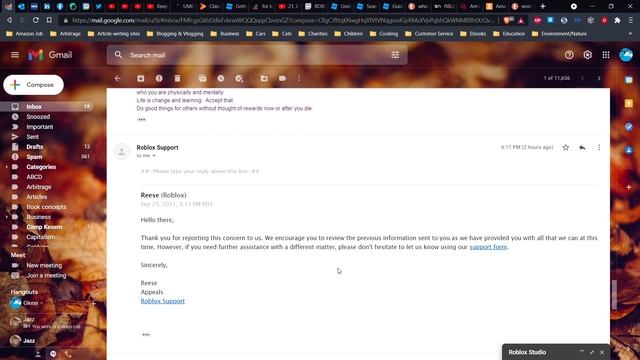640x360 pixels.
Task: Mark the email as unread
Action: (x=202, y=78)
